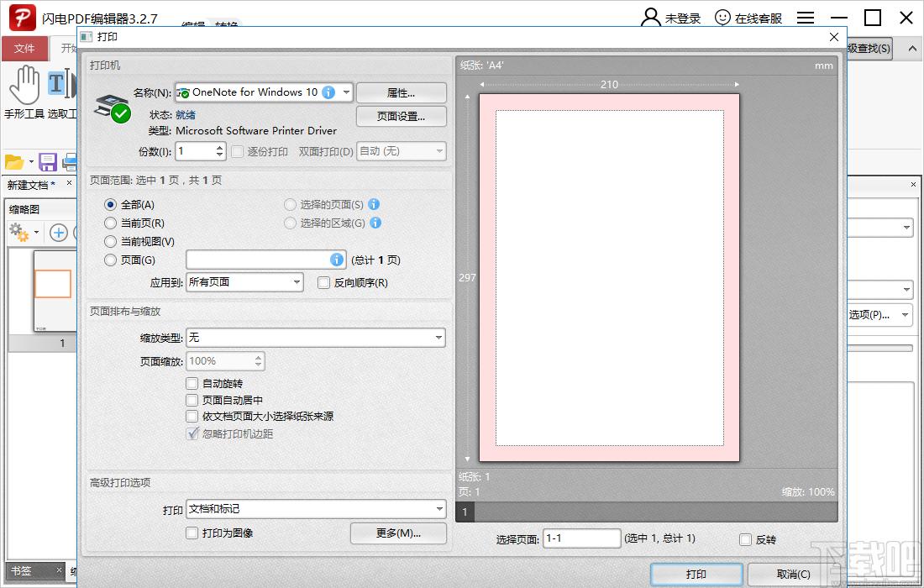
Task: Open the File menu tab
Action: tap(24, 49)
